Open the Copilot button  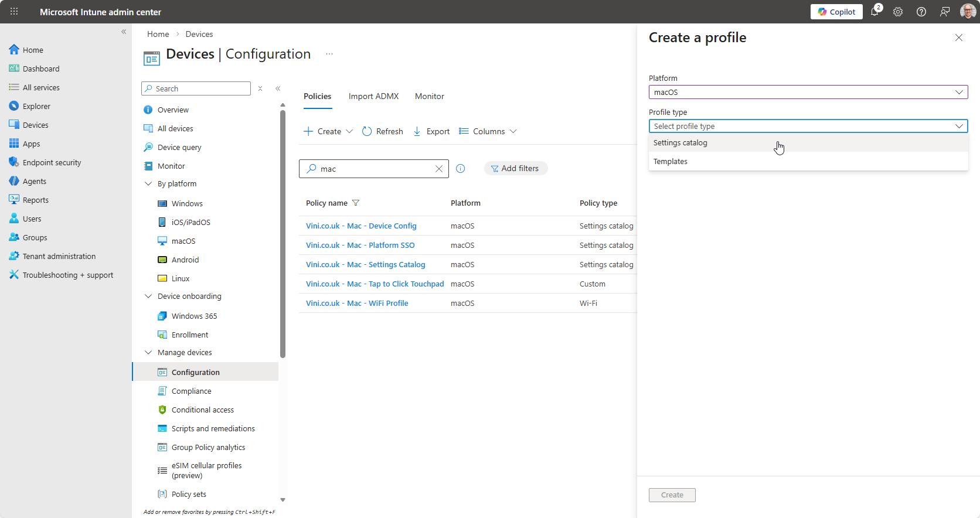click(x=836, y=12)
